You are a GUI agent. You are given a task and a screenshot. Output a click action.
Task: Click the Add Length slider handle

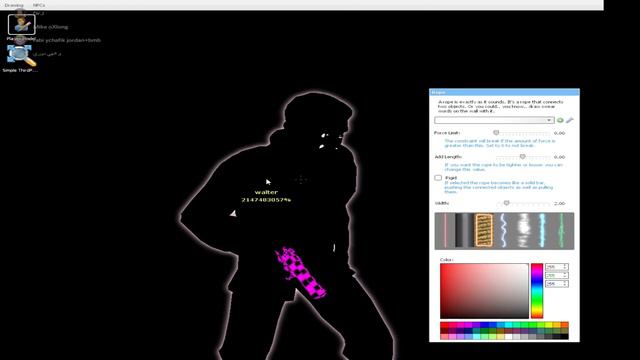522,157
